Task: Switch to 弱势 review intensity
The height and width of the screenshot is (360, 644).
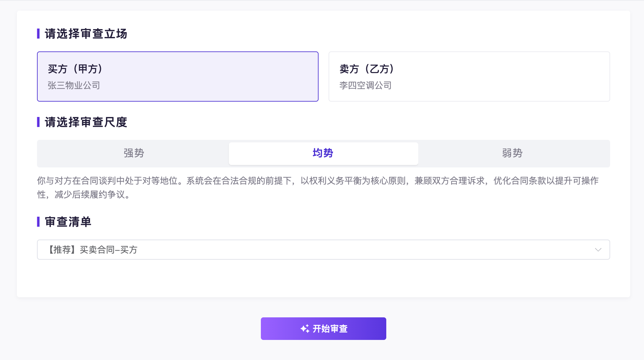Action: [x=512, y=153]
